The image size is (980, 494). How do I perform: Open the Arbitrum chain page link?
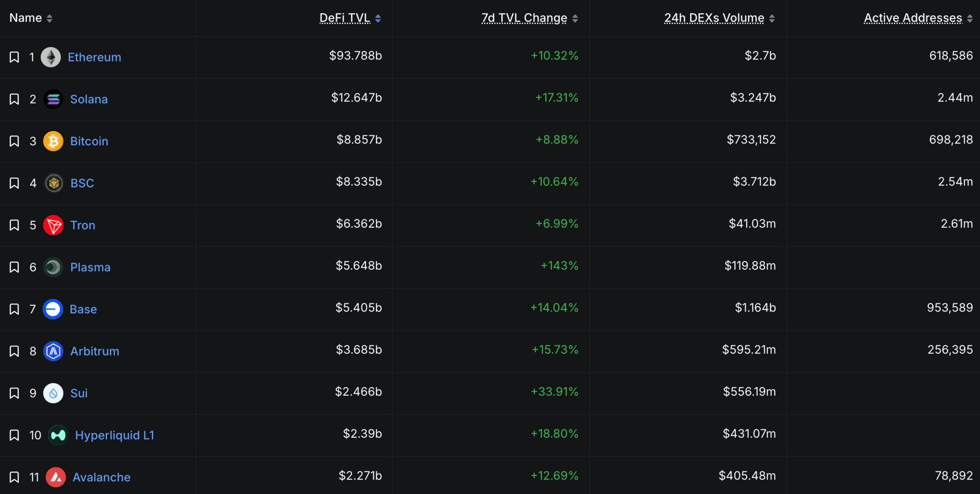pos(95,351)
